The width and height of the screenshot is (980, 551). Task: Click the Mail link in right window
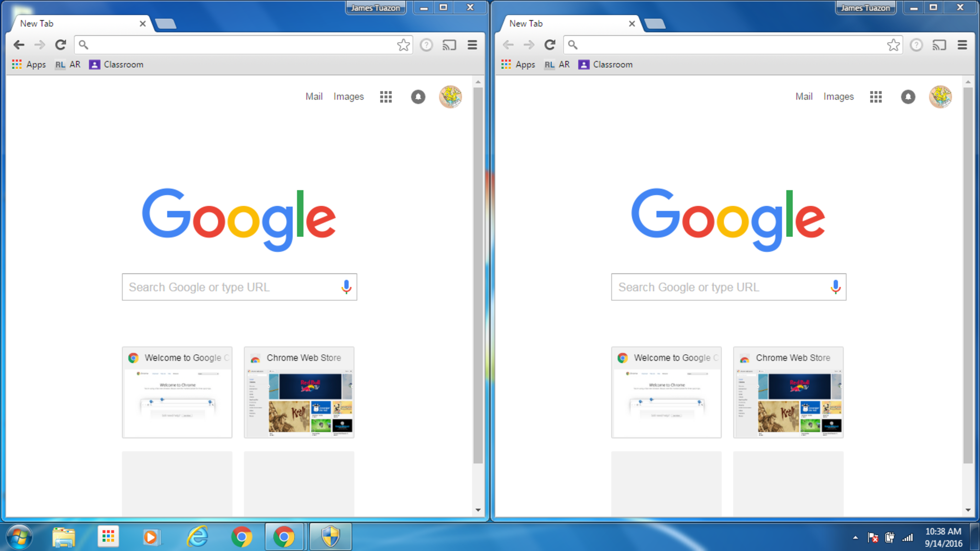click(x=803, y=97)
